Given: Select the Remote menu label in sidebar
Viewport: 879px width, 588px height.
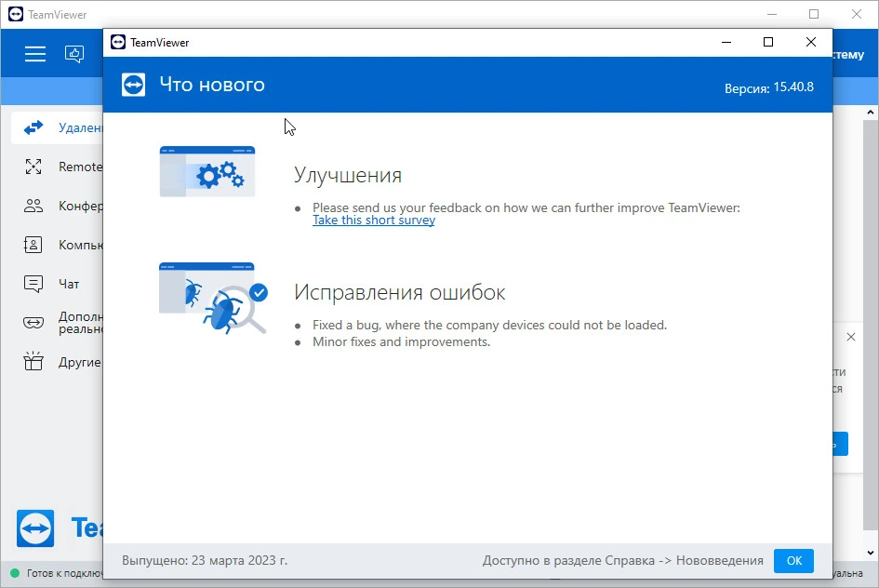Looking at the screenshot, I should tap(81, 167).
